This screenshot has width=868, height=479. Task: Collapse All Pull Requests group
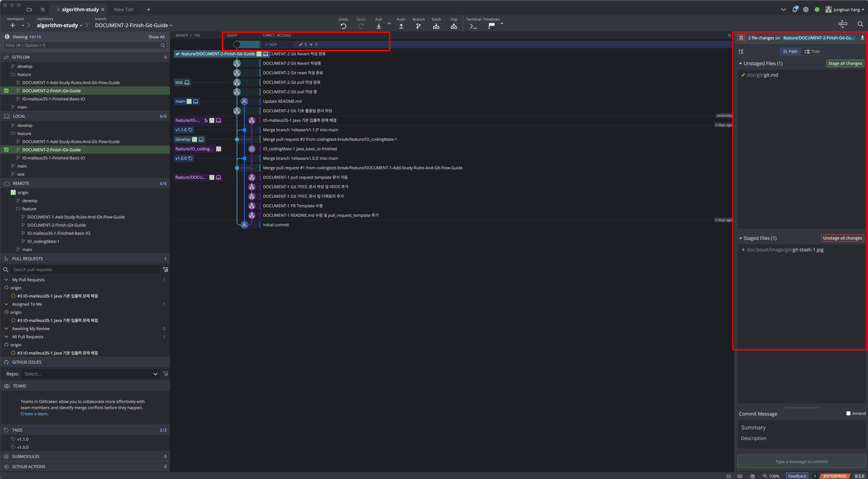point(6,337)
